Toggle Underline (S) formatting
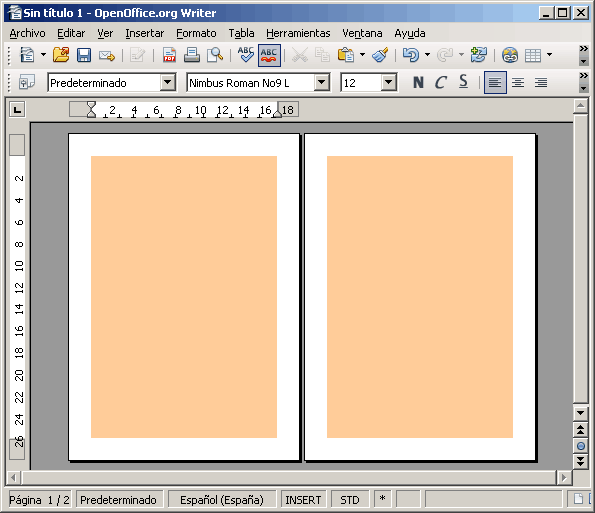The width and height of the screenshot is (595, 513). click(463, 82)
